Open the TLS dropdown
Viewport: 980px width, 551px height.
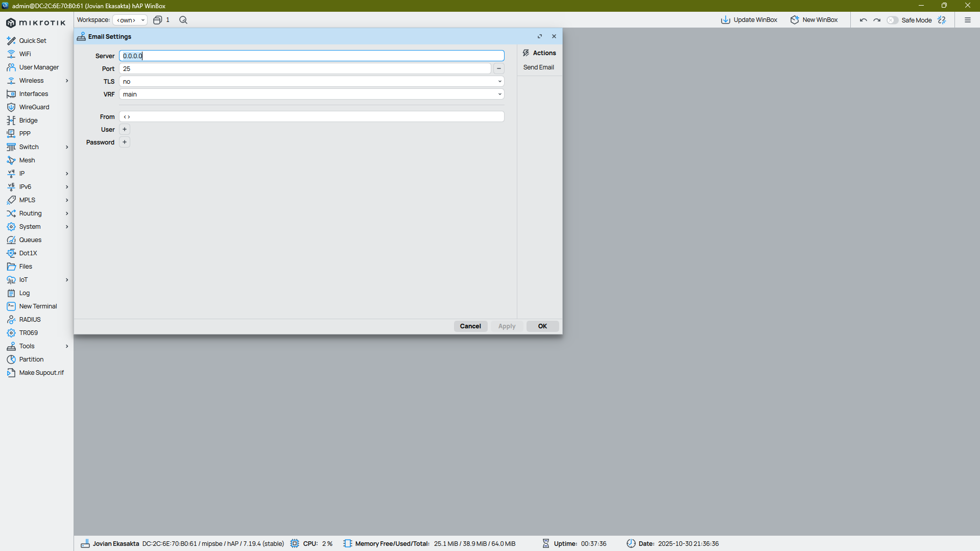point(312,81)
